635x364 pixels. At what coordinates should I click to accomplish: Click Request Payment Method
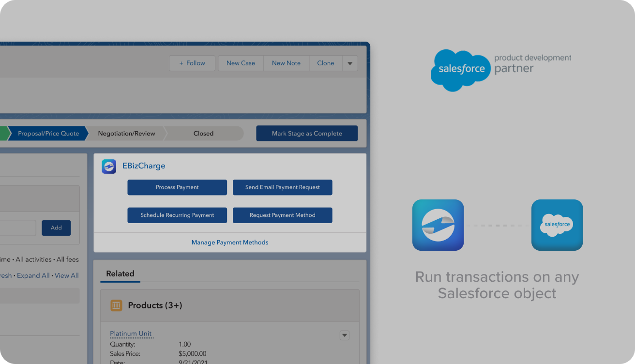(283, 215)
